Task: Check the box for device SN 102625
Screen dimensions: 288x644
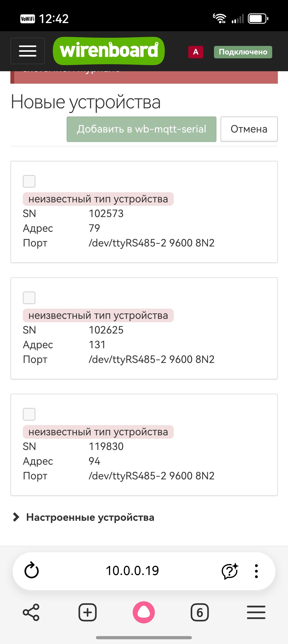Action: (29, 298)
